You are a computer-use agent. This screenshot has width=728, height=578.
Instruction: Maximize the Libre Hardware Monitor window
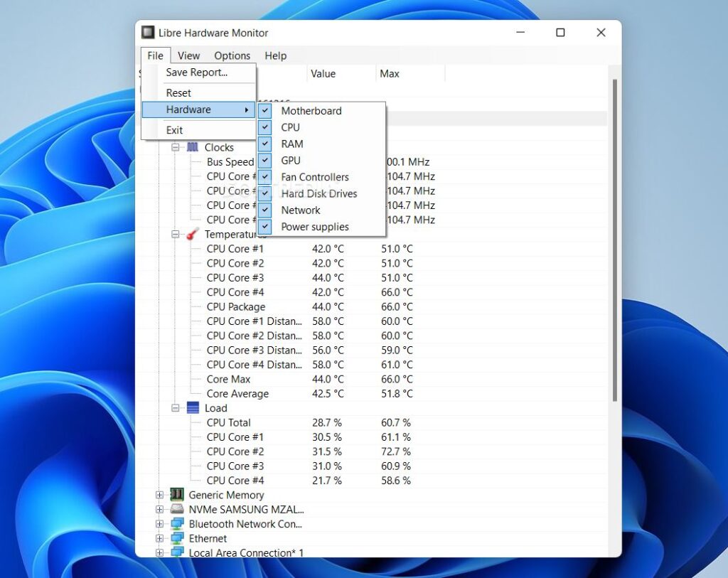560,33
